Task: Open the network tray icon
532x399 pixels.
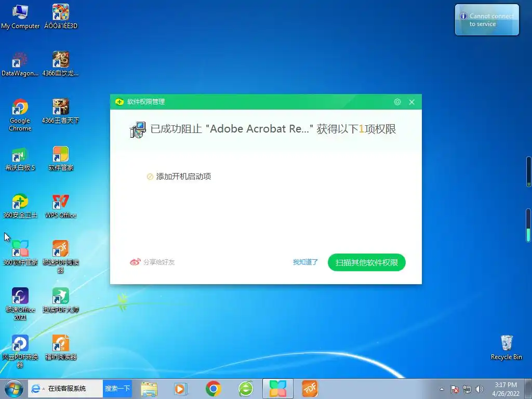Action: [x=467, y=389]
